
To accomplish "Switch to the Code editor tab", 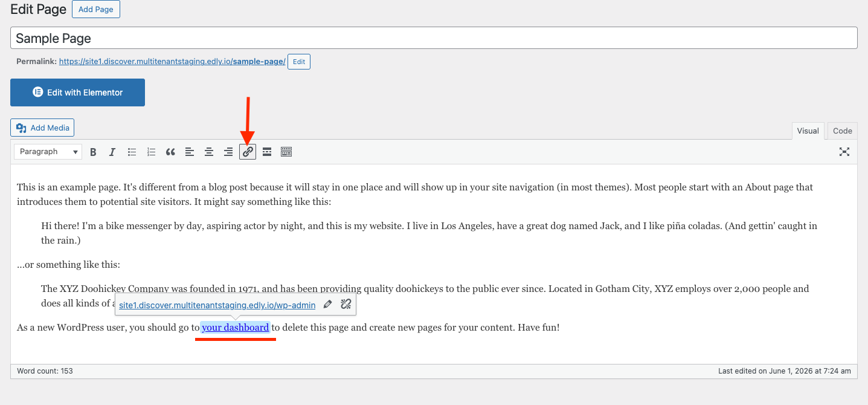I will coord(842,131).
